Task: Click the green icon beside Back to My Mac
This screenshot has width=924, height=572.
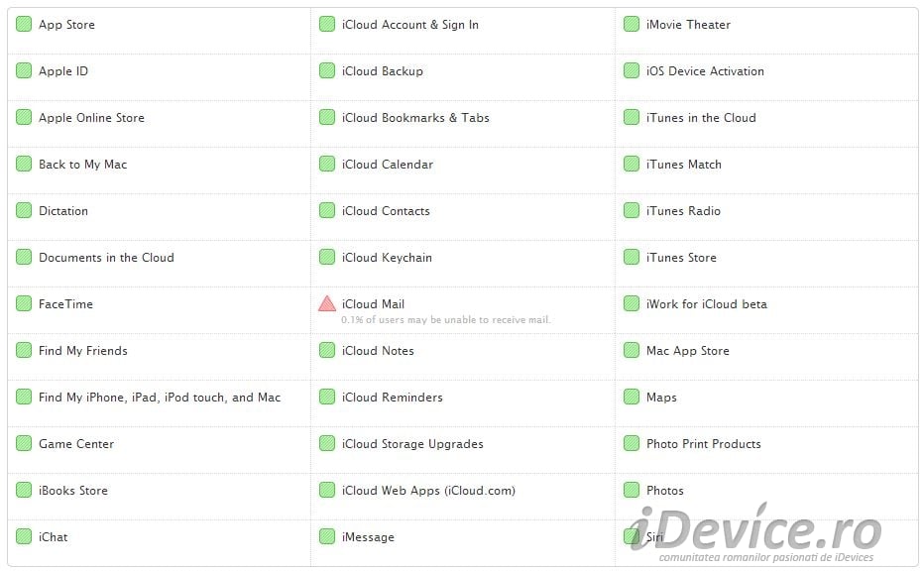Action: [24, 164]
